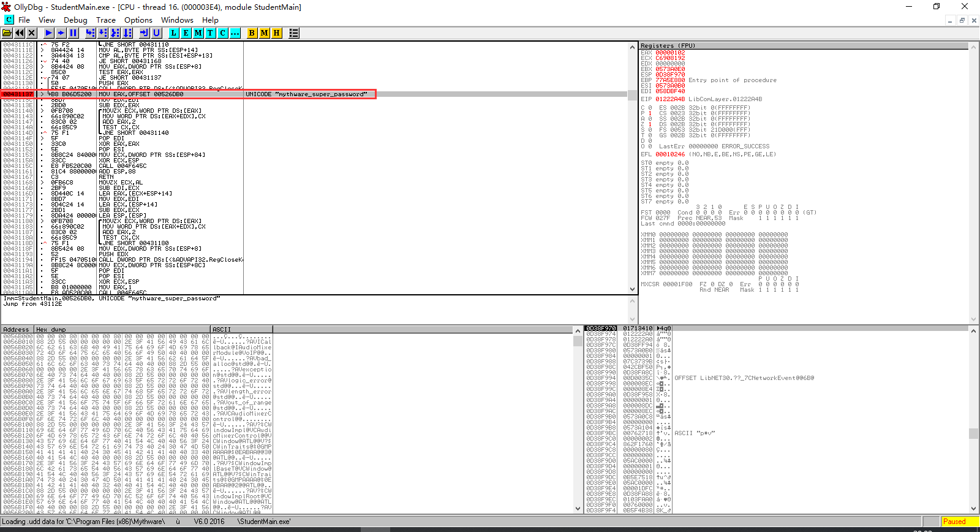Open Breakpoints window with yellow B icon
This screenshot has height=532, width=980.
[252, 33]
